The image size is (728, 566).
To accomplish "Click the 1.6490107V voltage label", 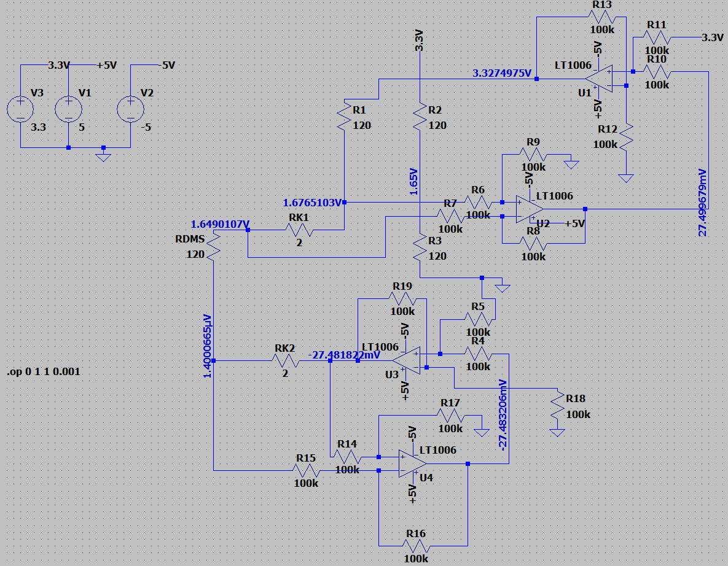I will [x=220, y=225].
